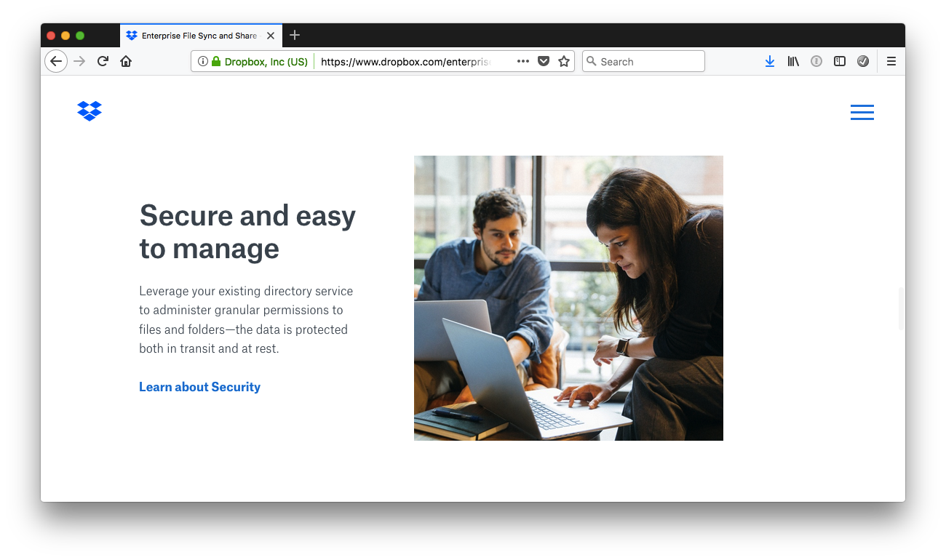Screen dimensions: 946x560
Task: Click the Forward navigation arrow
Action: (x=80, y=61)
